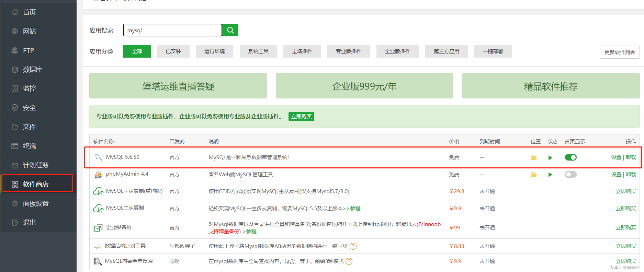The height and width of the screenshot is (272, 644).
Task: Open 设置 for MySQL 5.6.50
Action: click(x=616, y=157)
